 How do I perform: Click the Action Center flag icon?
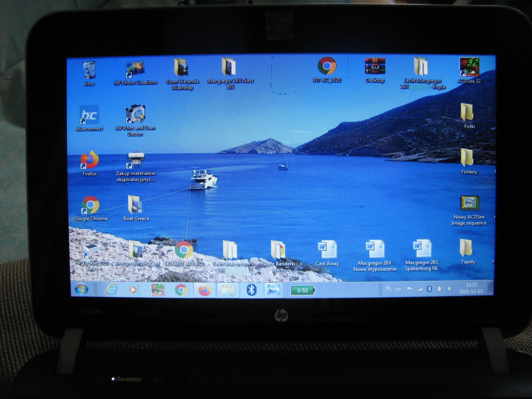click(409, 289)
